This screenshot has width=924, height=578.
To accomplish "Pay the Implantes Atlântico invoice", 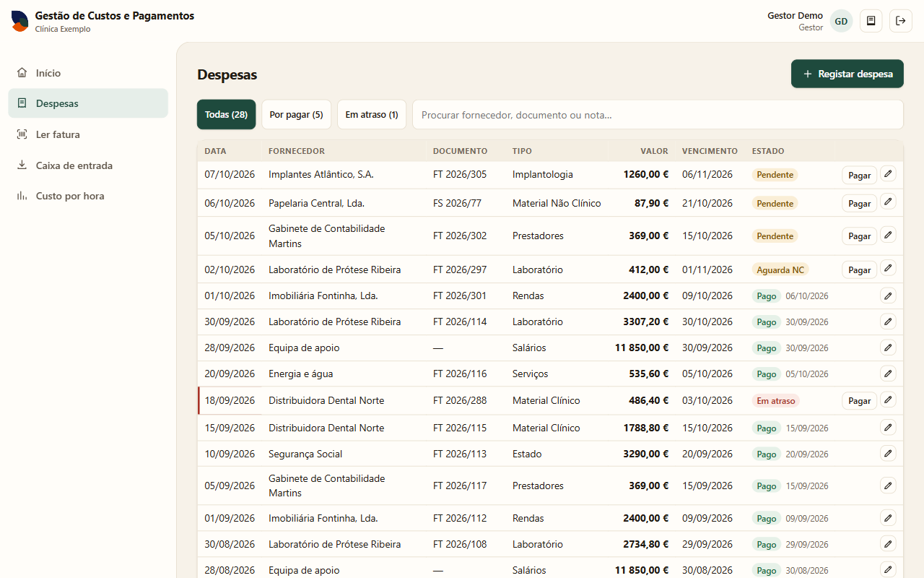I will coord(859,176).
